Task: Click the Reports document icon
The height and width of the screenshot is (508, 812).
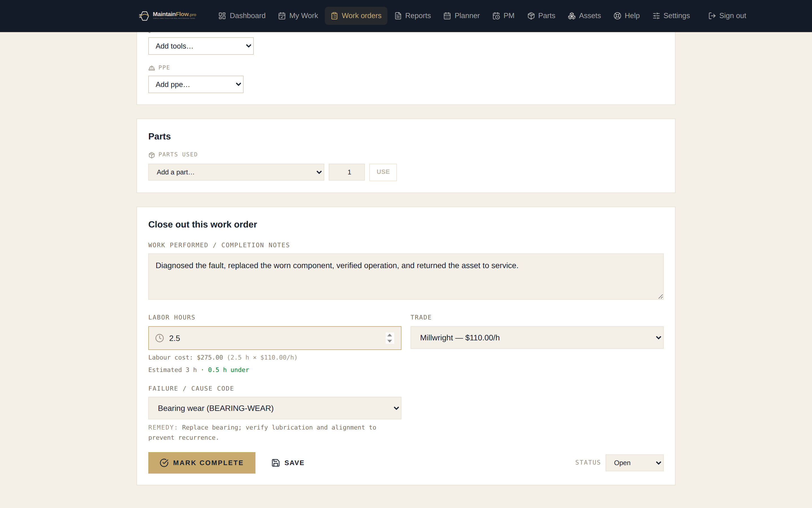Action: click(x=398, y=16)
